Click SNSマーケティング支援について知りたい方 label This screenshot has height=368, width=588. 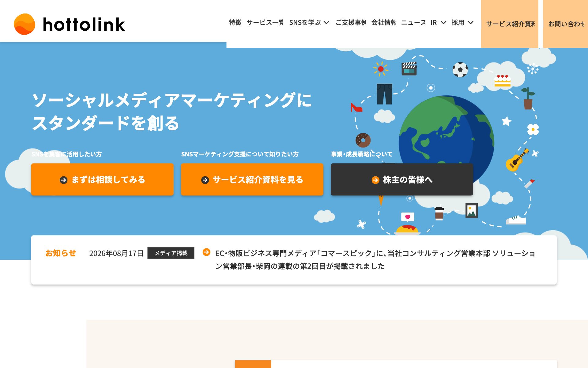point(240,154)
